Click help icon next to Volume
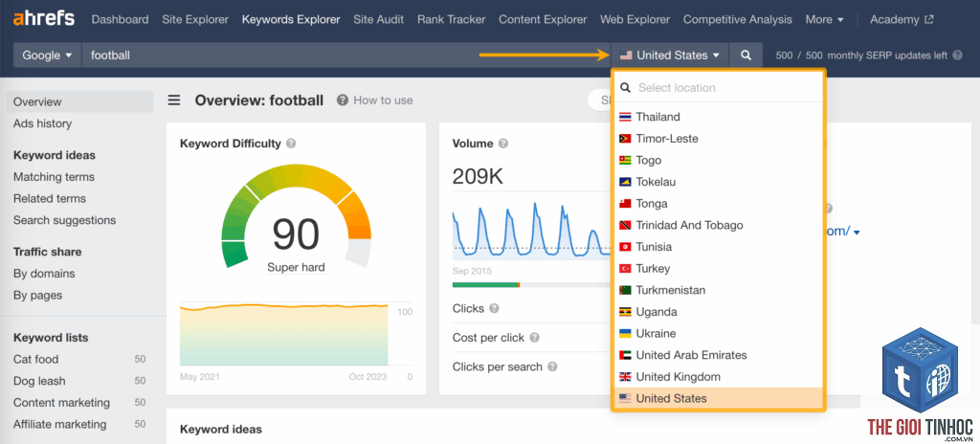 [503, 144]
